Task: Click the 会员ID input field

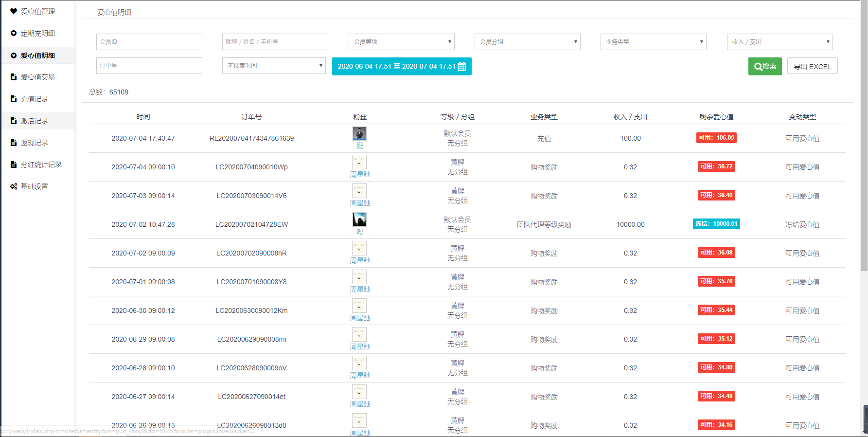Action: pyautogui.click(x=149, y=42)
